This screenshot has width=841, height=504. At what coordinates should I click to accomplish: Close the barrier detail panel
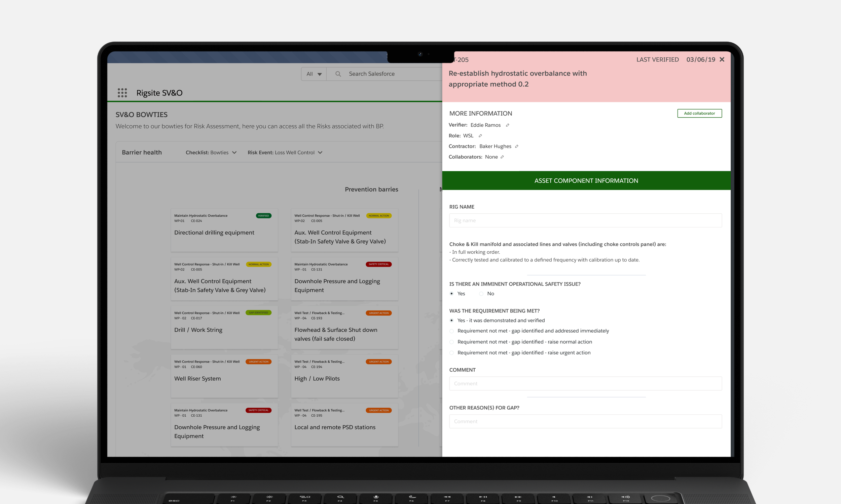pos(722,59)
